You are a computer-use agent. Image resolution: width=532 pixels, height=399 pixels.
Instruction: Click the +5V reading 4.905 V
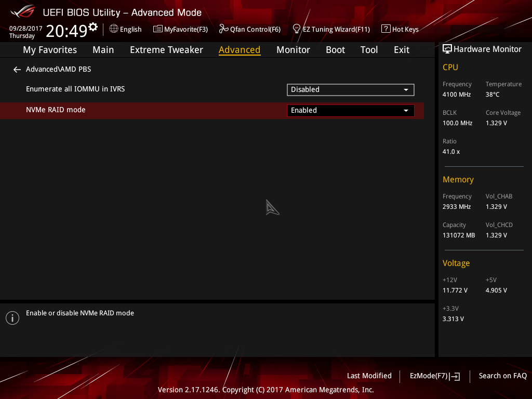496,290
